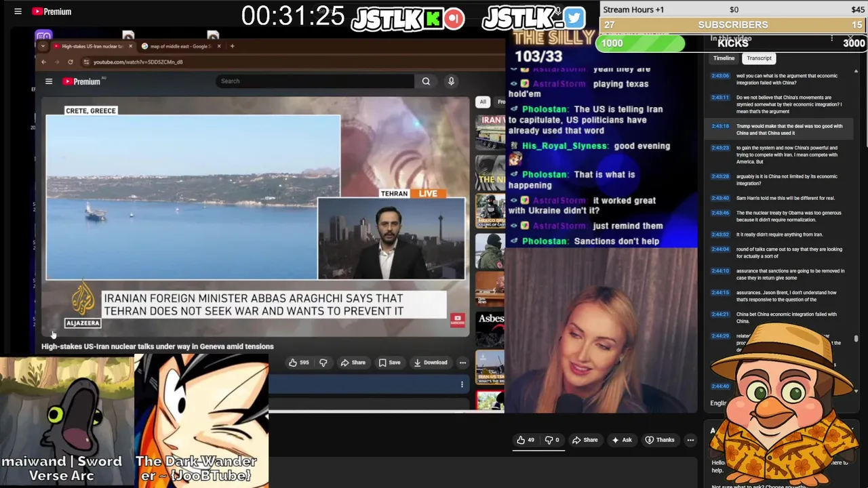Click the Ask AI button
The height and width of the screenshot is (488, 868).
click(x=621, y=440)
